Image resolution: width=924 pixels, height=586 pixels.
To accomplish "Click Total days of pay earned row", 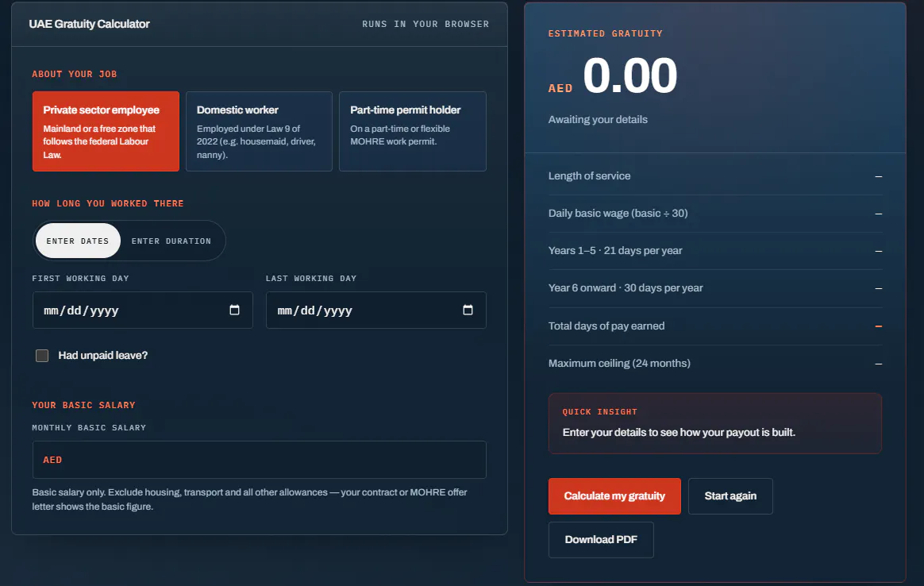I will (715, 326).
